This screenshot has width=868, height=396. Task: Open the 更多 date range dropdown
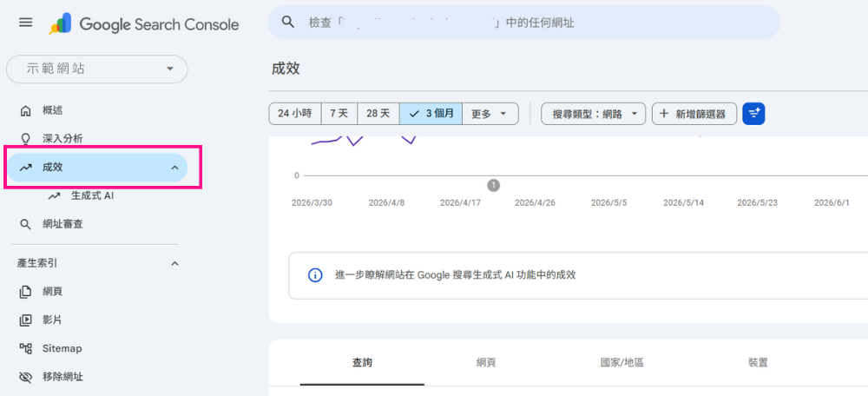[x=490, y=114]
